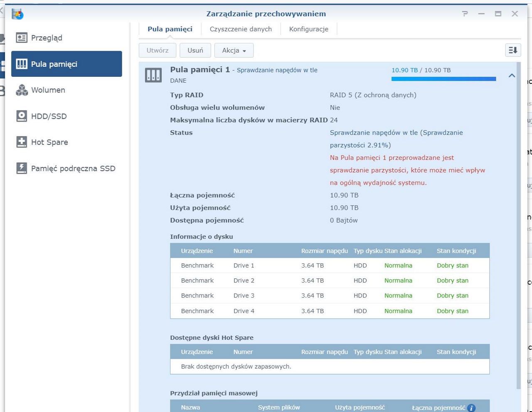Click Normalna allocation status of Drive 4

click(398, 311)
